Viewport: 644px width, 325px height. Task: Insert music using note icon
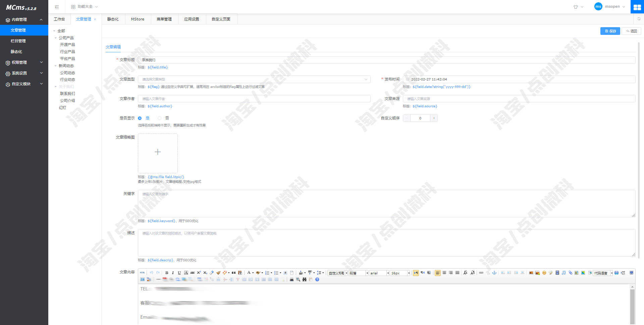[x=564, y=273]
